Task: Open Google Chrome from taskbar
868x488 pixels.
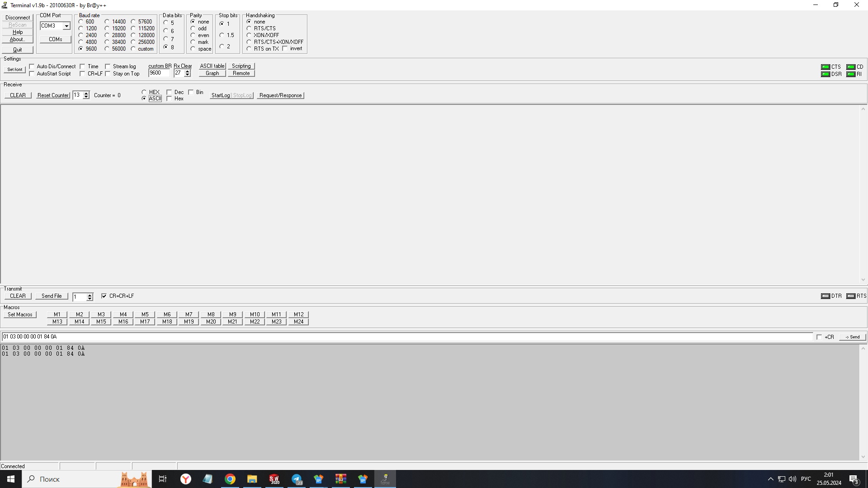Action: click(x=230, y=479)
